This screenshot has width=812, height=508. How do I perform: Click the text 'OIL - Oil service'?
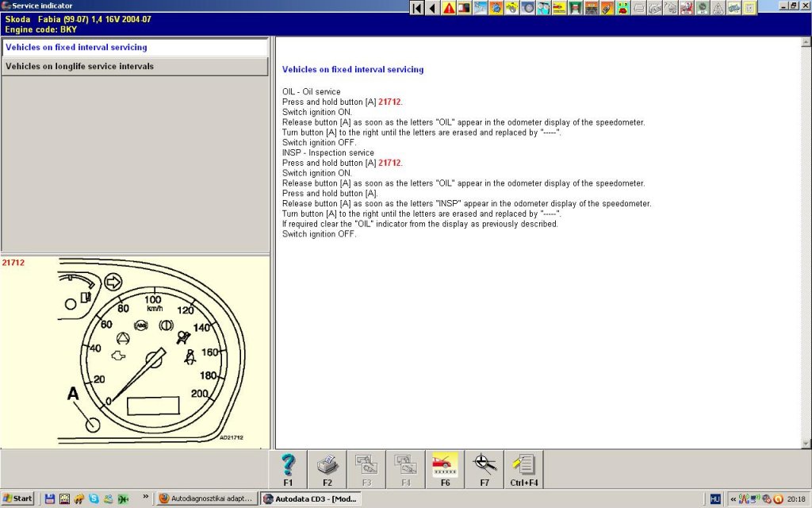click(311, 92)
